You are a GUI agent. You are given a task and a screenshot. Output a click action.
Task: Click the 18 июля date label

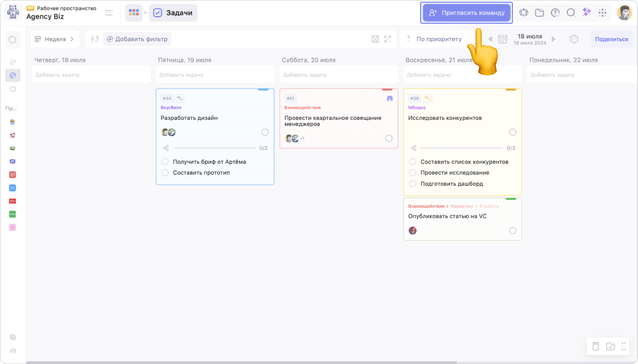(x=530, y=36)
